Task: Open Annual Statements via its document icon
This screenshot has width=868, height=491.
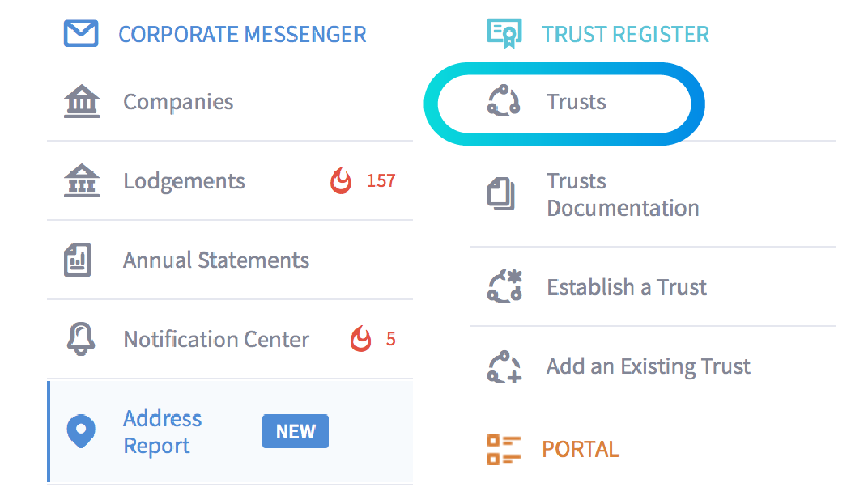Action: click(x=79, y=259)
